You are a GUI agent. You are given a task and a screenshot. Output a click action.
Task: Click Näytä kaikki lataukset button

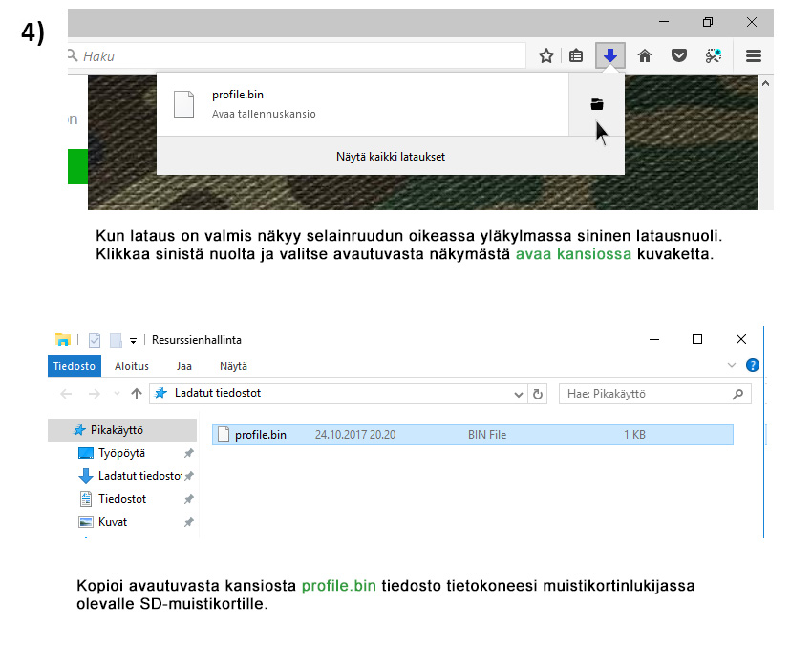click(390, 157)
